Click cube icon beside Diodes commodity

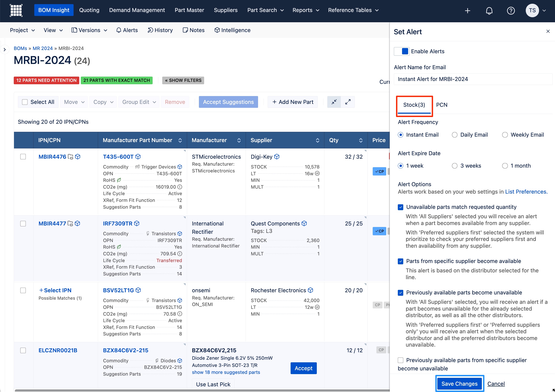click(180, 360)
